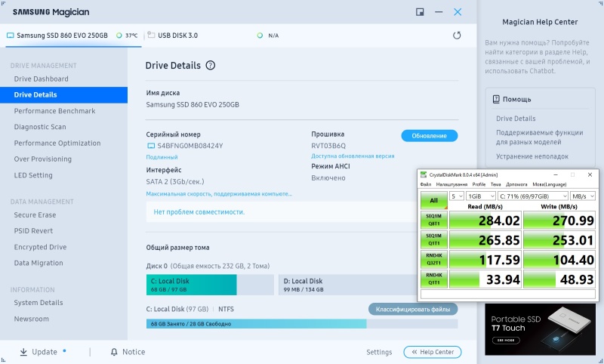Click the Notice bell icon
This screenshot has height=364, width=604.
[114, 352]
